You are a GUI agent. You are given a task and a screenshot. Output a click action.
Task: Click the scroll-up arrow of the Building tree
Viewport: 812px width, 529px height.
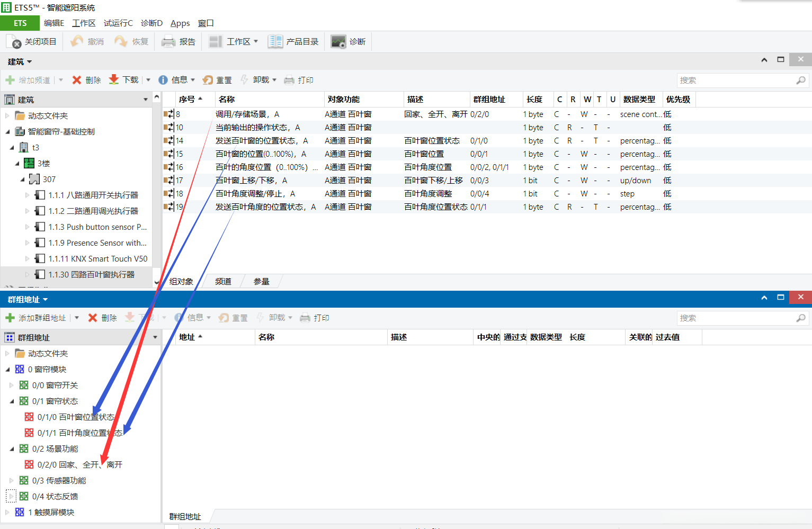coord(156,97)
